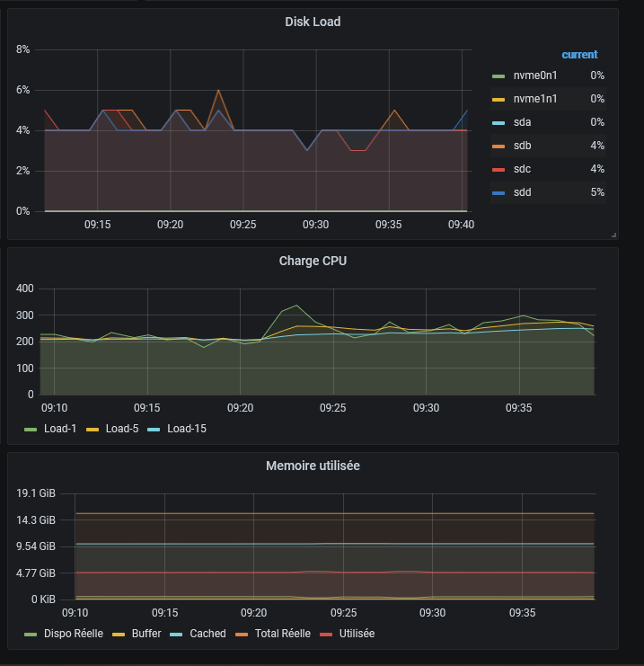644x666 pixels.
Task: Toggle the Cached series in legend
Action: point(207,634)
